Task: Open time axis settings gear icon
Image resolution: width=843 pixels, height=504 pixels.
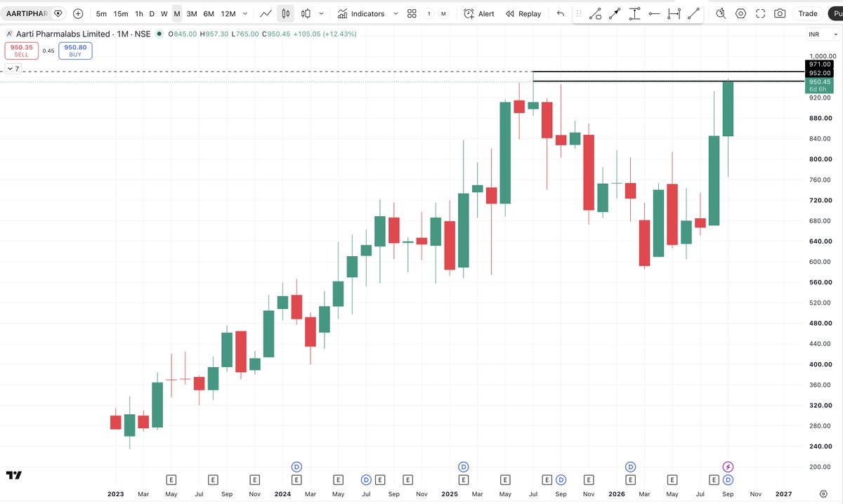Action: (x=823, y=493)
